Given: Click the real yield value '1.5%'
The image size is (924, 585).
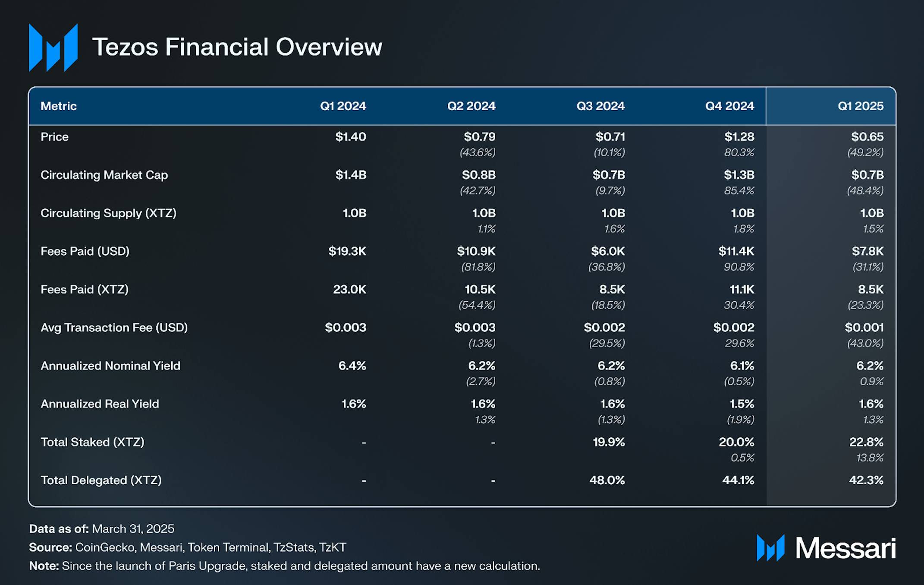Looking at the screenshot, I should [742, 404].
